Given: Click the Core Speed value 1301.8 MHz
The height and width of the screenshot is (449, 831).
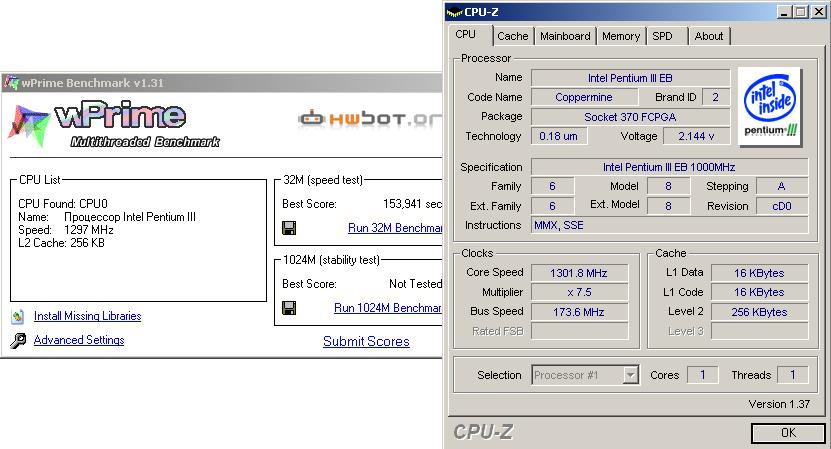Looking at the screenshot, I should pos(579,273).
